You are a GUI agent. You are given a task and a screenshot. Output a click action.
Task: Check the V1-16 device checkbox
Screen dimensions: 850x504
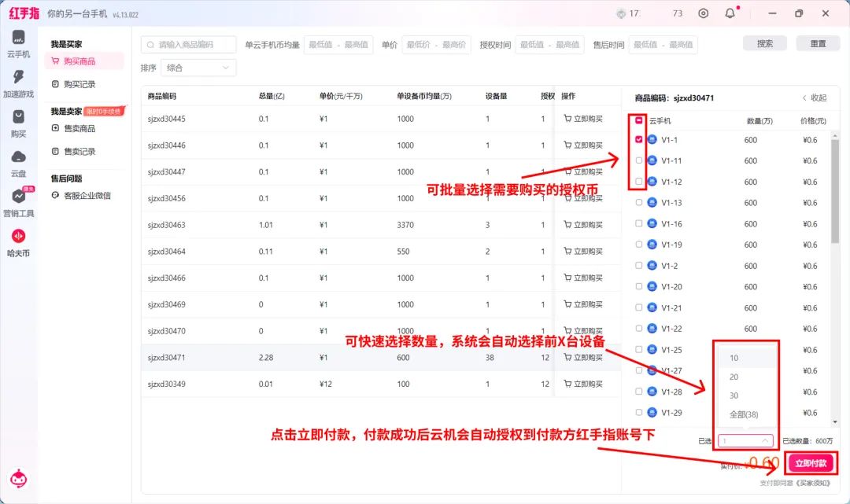638,223
